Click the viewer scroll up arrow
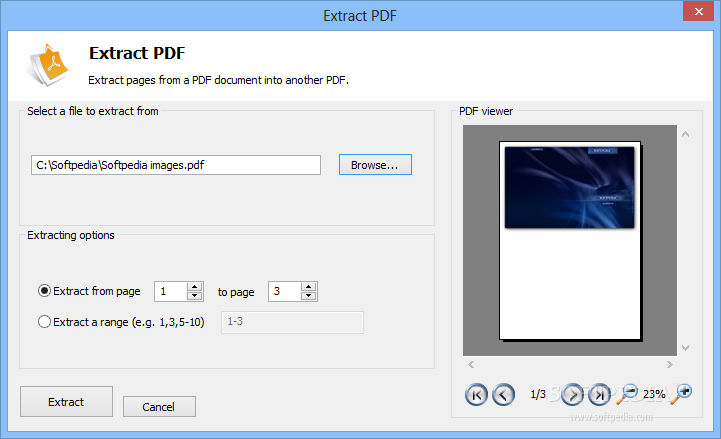 [x=686, y=134]
